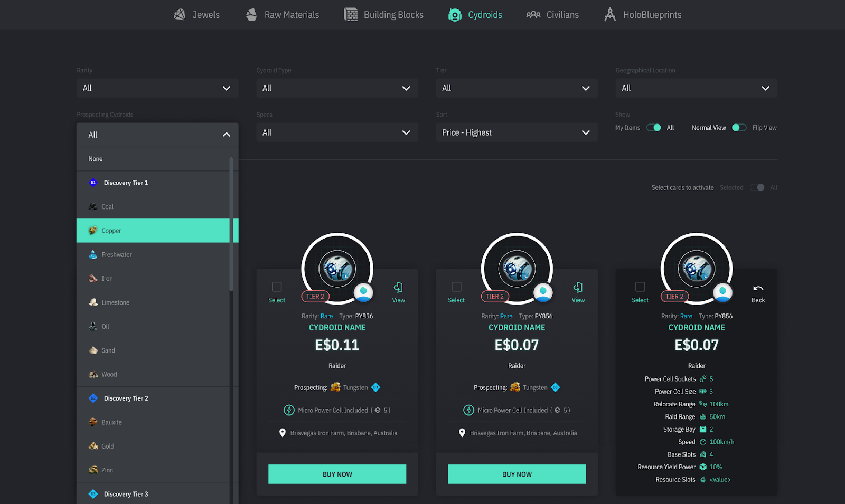
Task: Click the HoloBlueprints compass icon
Action: (610, 15)
